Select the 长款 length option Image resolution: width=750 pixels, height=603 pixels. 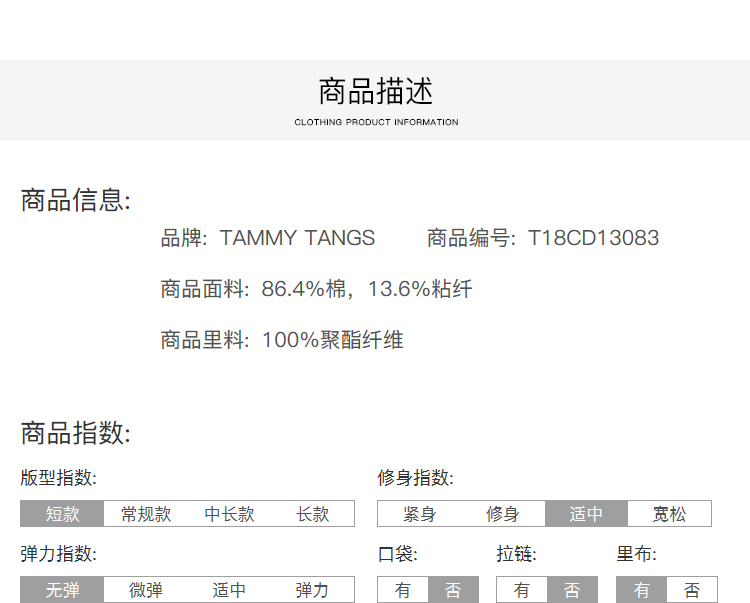point(313,514)
